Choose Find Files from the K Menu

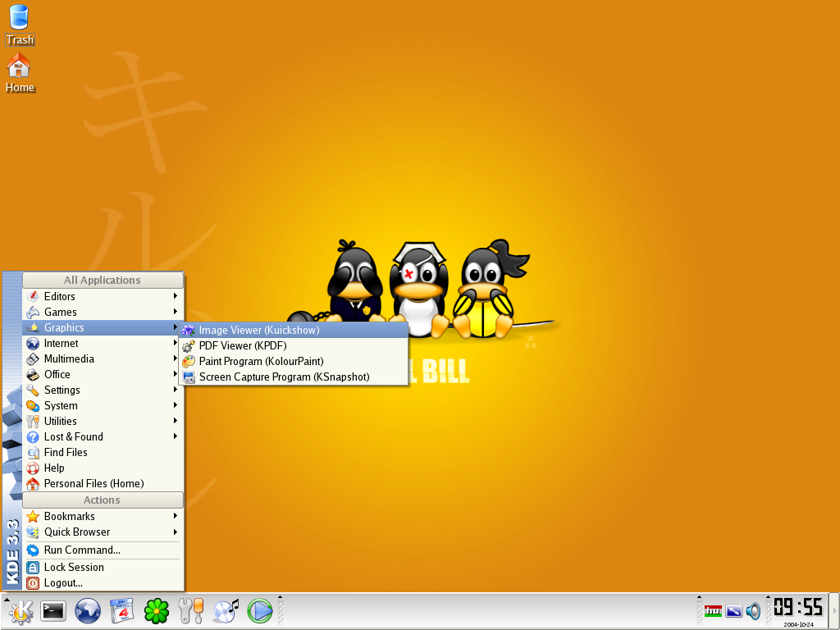click(103, 452)
